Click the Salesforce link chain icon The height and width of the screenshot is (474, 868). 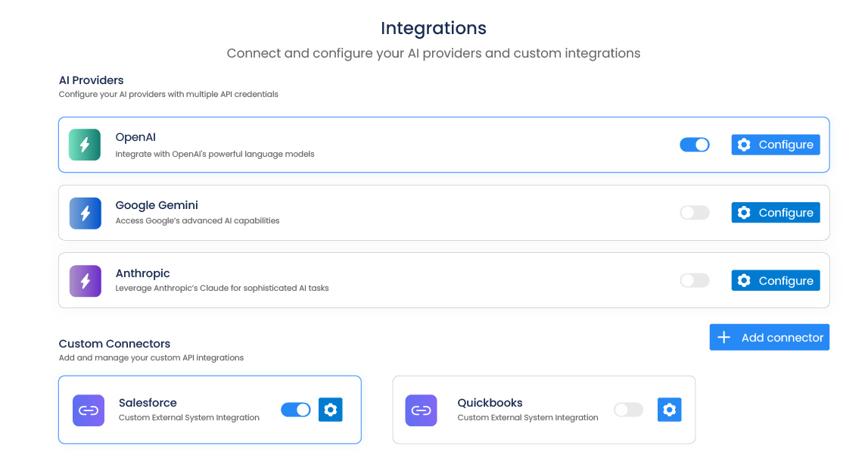(x=89, y=410)
